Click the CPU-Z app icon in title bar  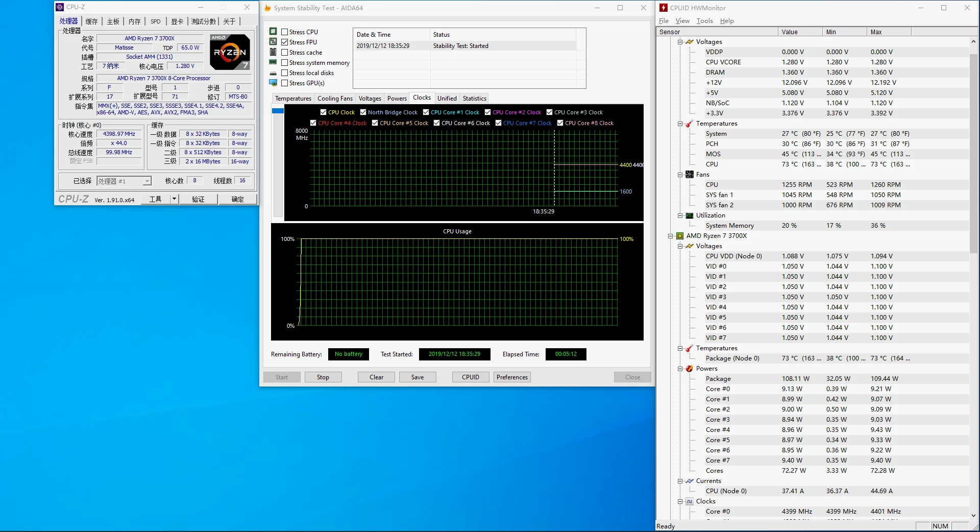60,7
